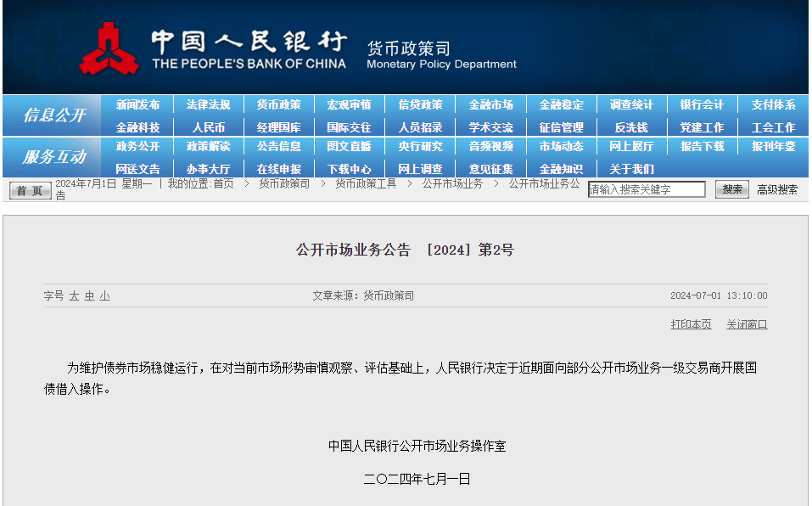812x506 pixels.
Task: Open the 新闻发布 menu item
Action: (x=137, y=104)
